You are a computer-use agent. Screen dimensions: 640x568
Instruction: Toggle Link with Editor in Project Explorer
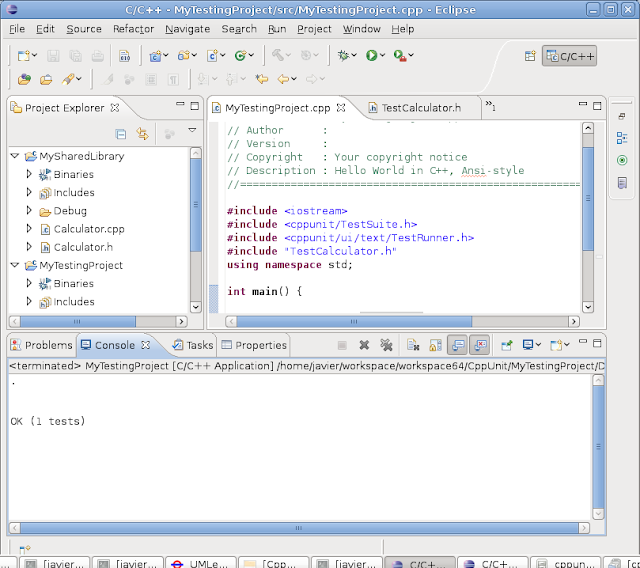click(143, 133)
